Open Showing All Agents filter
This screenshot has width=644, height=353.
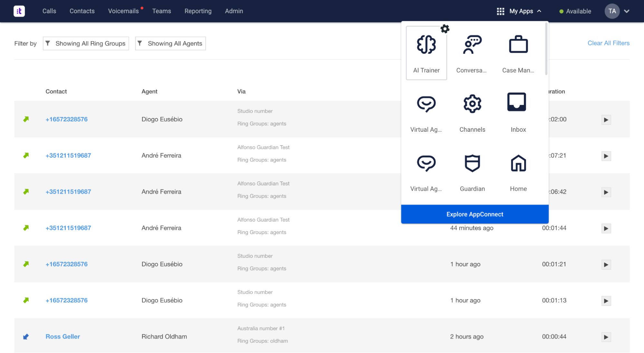click(x=170, y=43)
